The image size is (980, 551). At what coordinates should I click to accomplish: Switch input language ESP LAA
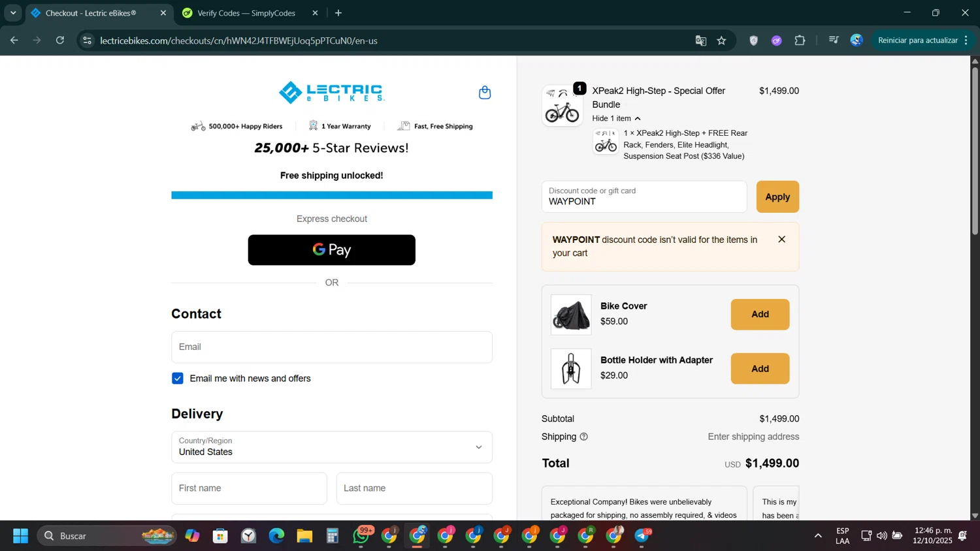click(x=843, y=536)
